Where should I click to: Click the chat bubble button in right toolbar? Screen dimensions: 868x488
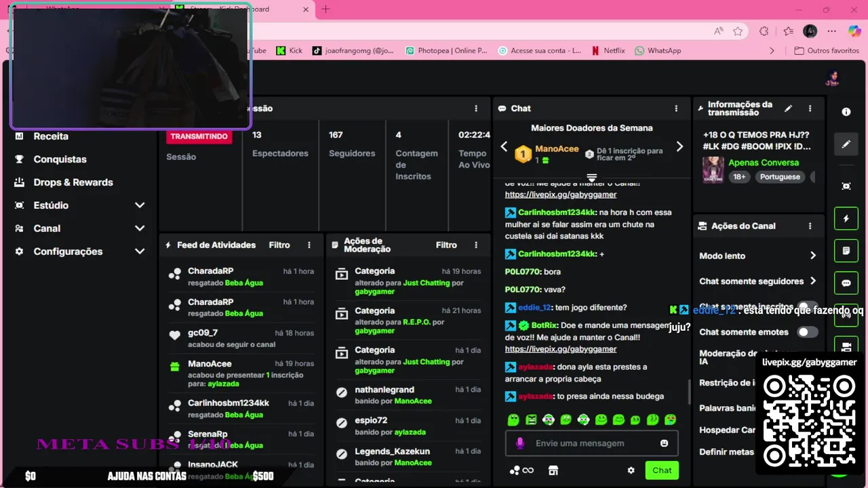[846, 283]
